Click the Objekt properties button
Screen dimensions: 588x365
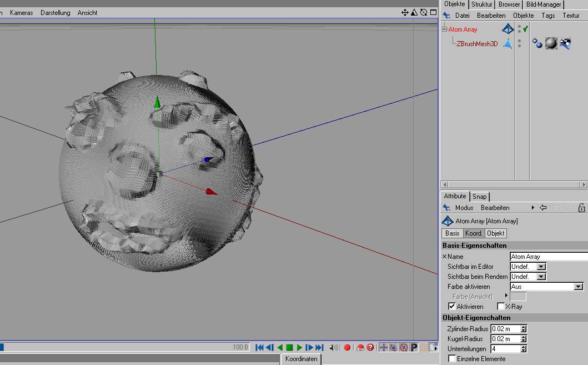(x=496, y=233)
